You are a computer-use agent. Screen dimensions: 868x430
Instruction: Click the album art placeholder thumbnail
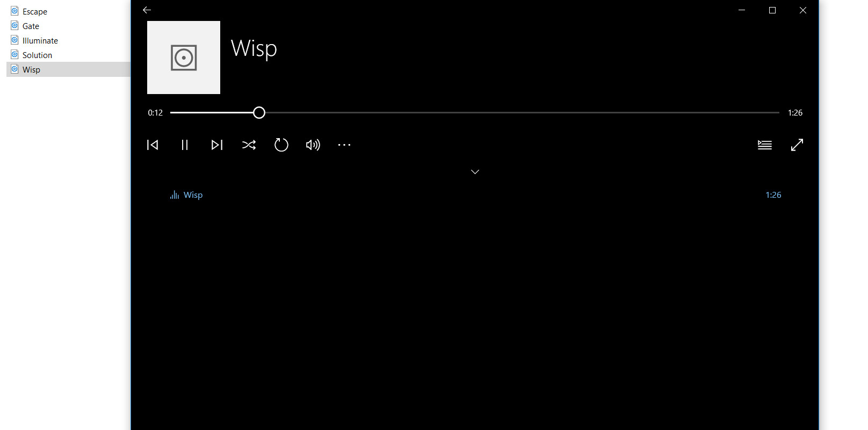click(x=184, y=58)
